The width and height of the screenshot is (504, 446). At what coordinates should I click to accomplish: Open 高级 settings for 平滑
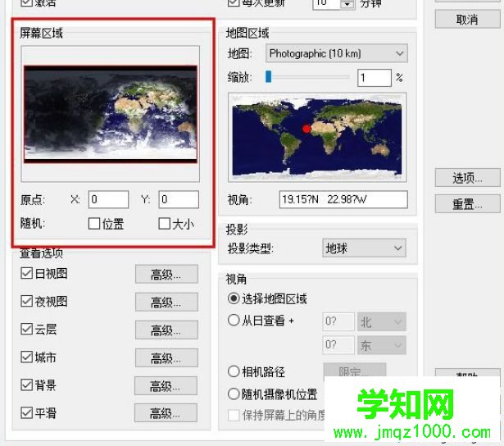coord(166,413)
